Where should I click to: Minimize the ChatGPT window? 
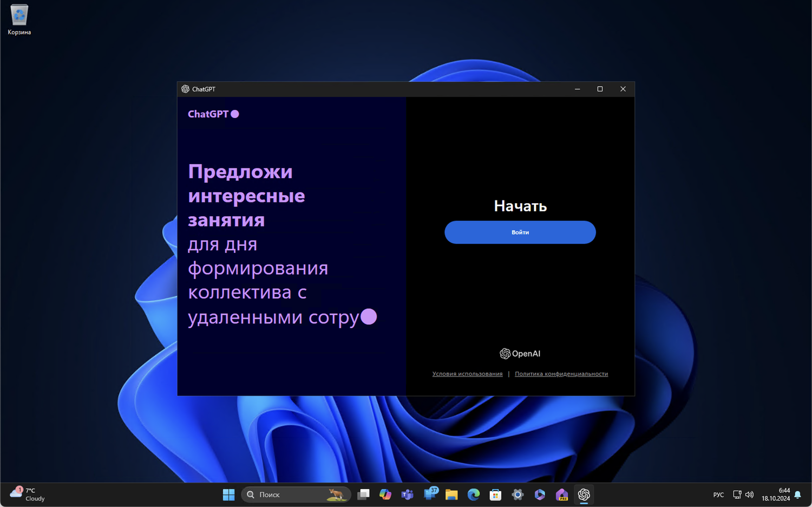point(577,89)
